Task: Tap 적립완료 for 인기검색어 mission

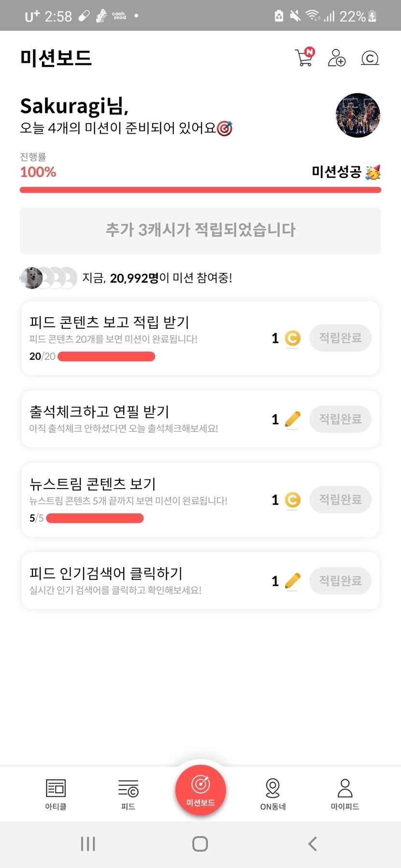Action: (340, 581)
